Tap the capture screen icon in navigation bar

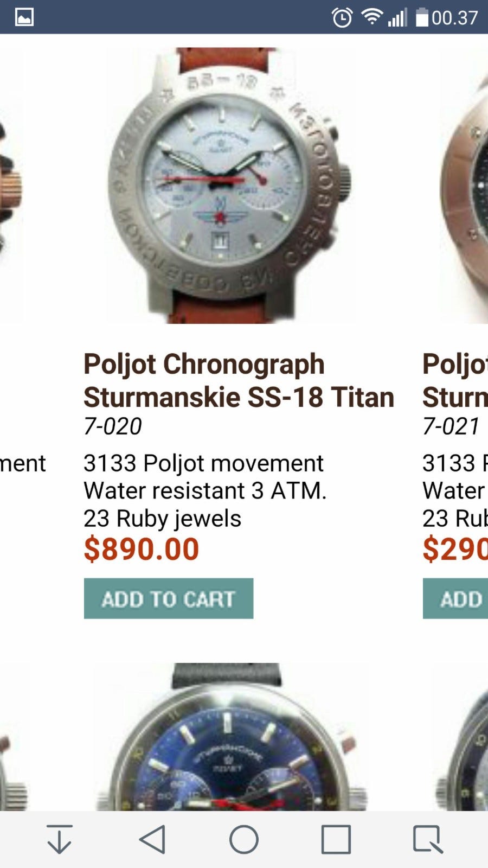pyautogui.click(x=428, y=840)
